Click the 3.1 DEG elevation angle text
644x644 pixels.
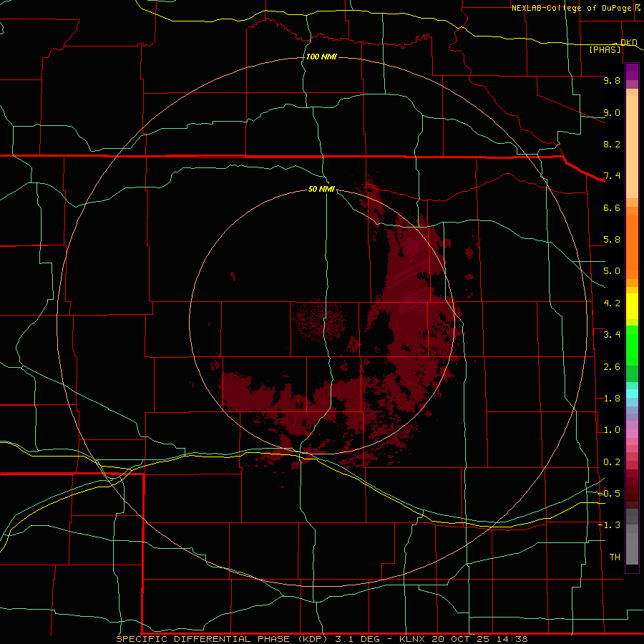357,639
